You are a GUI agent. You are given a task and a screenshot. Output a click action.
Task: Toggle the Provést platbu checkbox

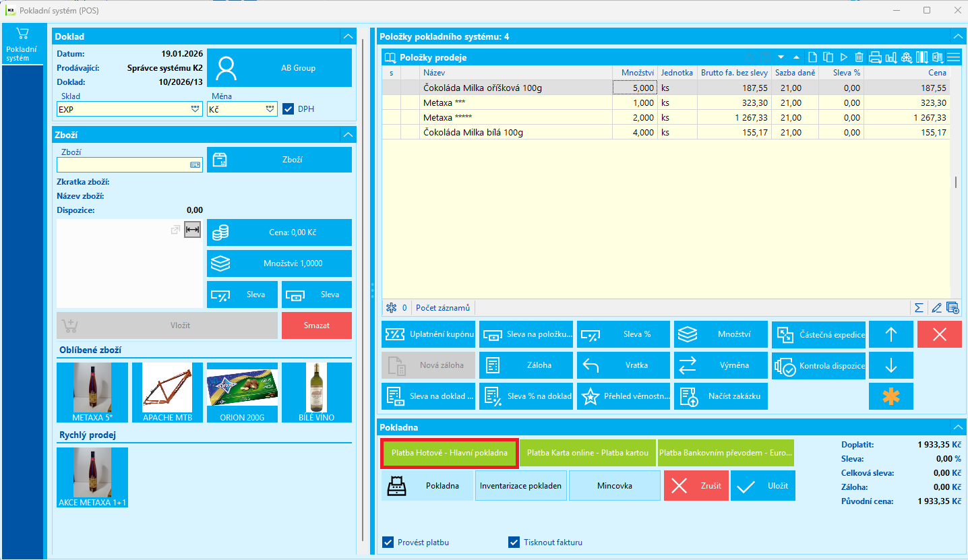point(388,542)
